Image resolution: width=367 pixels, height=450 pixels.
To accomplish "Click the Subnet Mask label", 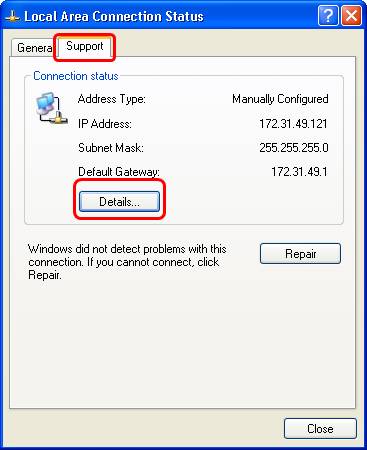I will [111, 148].
